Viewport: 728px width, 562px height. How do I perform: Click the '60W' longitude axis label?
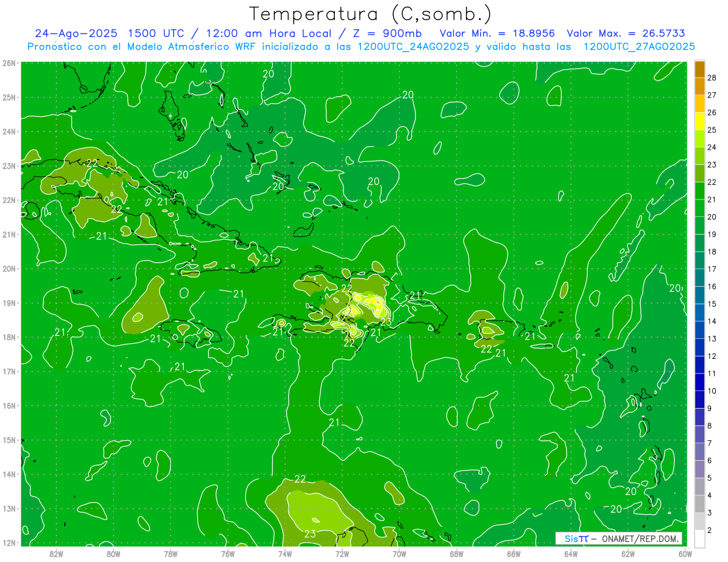(x=685, y=554)
